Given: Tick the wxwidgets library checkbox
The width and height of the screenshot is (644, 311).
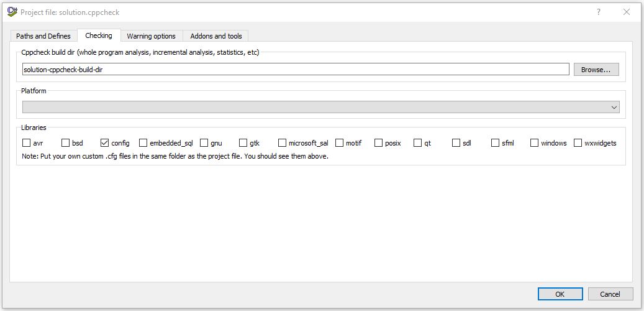Looking at the screenshot, I should (x=578, y=142).
